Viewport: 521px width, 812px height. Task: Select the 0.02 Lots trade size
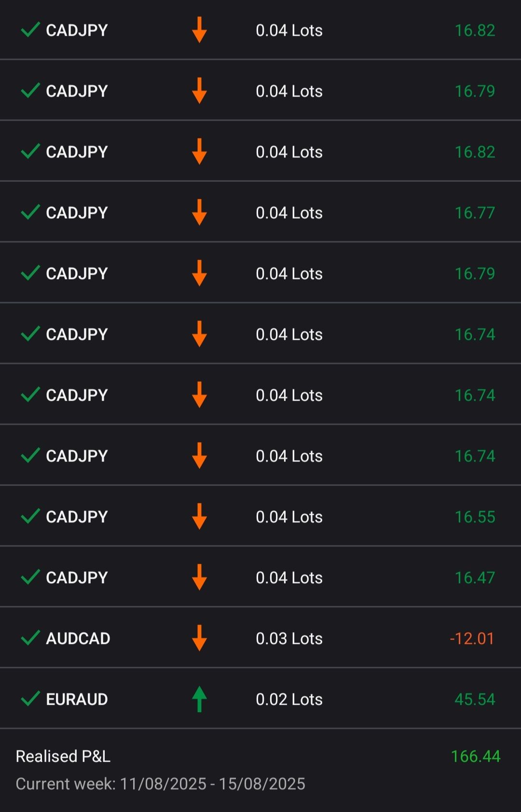[289, 699]
